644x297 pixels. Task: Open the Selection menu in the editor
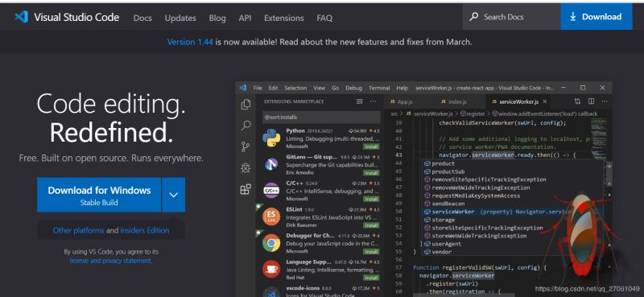[295, 88]
